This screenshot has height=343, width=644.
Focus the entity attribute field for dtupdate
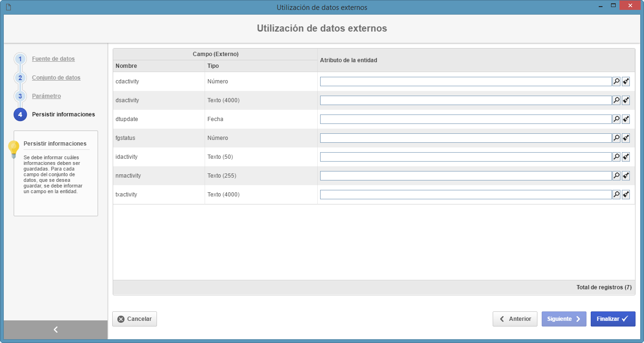466,119
